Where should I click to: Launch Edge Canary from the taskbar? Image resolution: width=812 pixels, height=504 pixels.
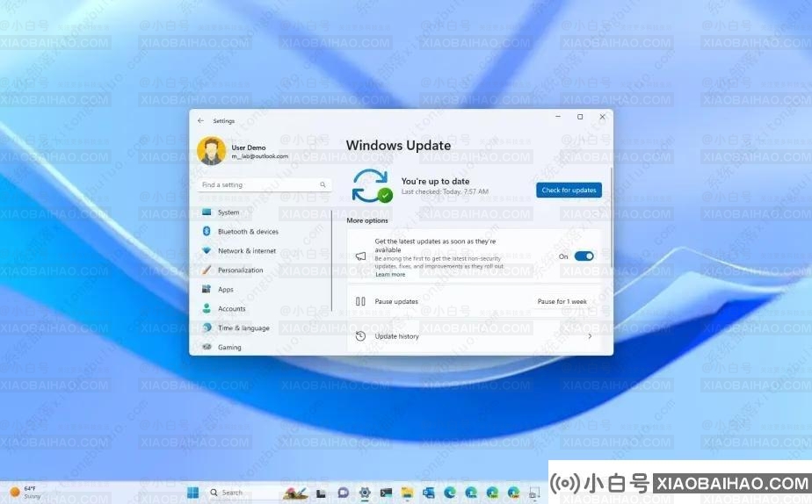coord(513,493)
